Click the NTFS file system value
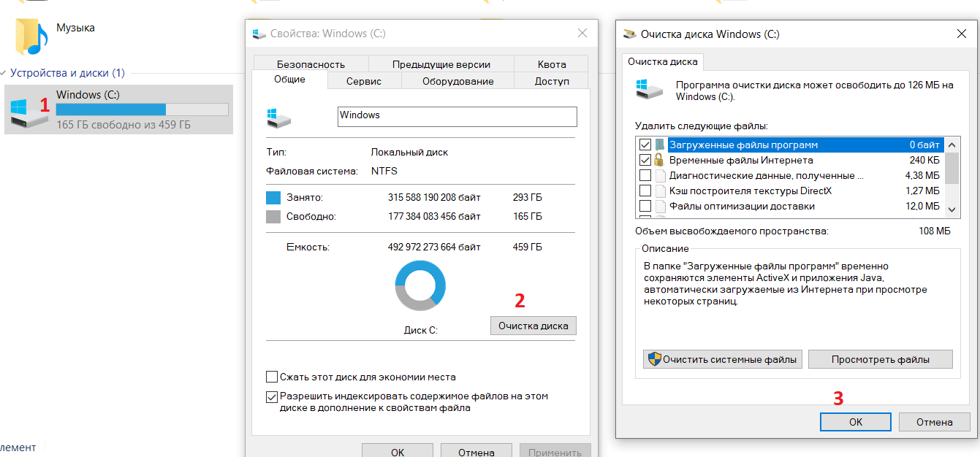This screenshot has height=457, width=980. click(384, 172)
